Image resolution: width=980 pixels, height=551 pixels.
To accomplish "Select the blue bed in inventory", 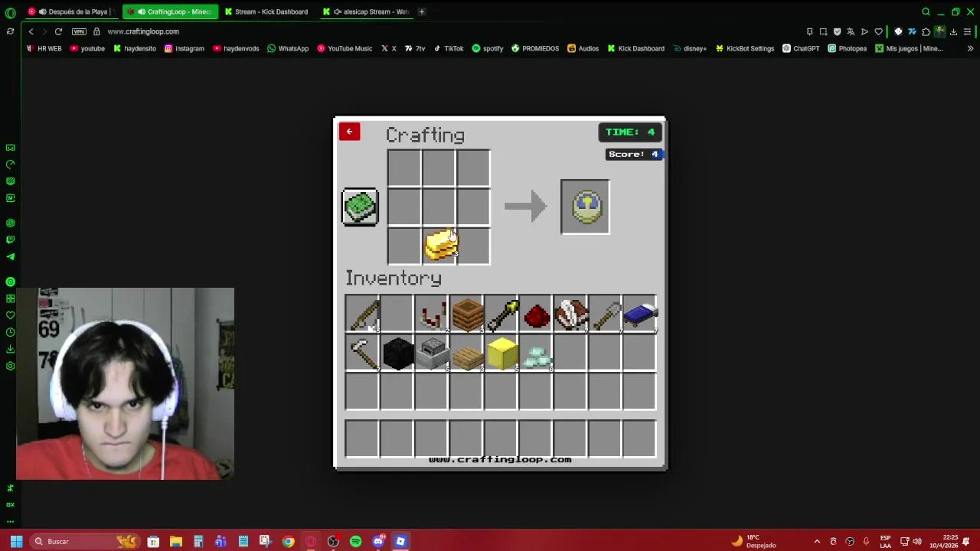I will 640,315.
